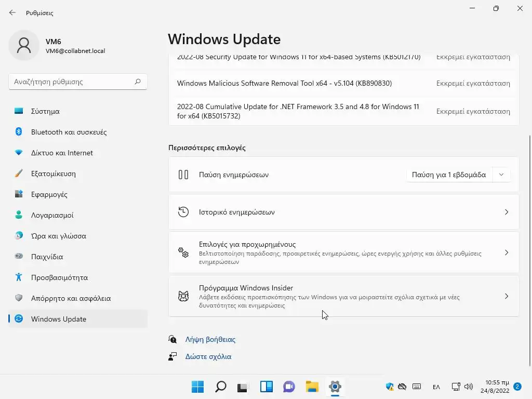Image resolution: width=532 pixels, height=399 pixels.
Task: Open the Παύση για 1 εβδομάδα dropdown arrow
Action: point(501,175)
